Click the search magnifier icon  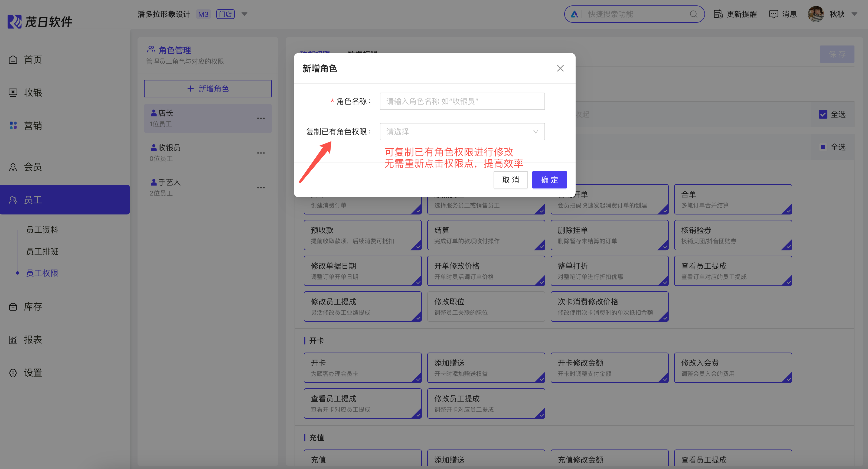tap(693, 14)
